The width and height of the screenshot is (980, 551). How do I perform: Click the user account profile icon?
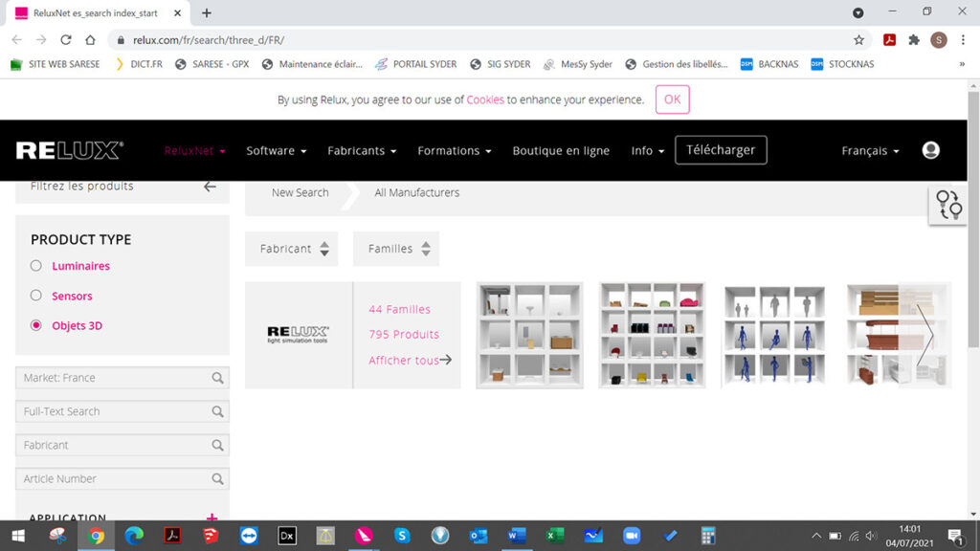tap(930, 150)
